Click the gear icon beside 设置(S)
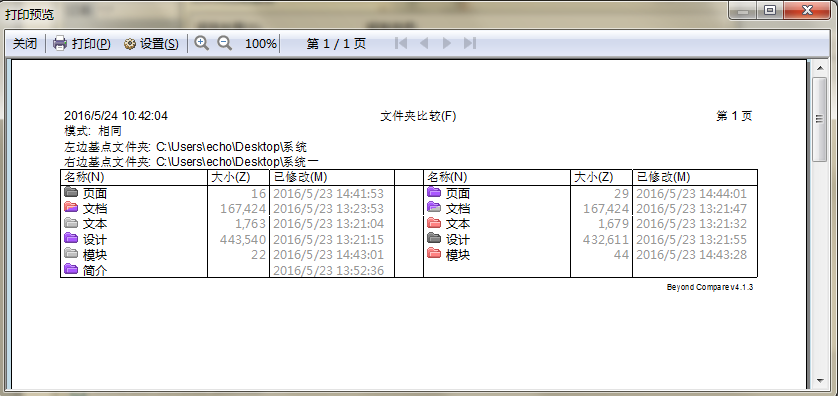Viewport: 838px width, 396px height. (x=130, y=44)
